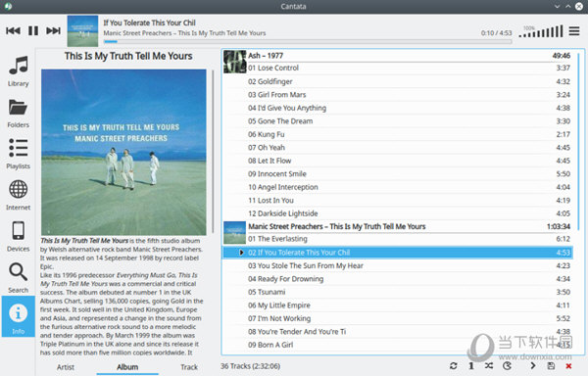
Task: Toggle consume mode Pac-Man icon
Action: (507, 366)
